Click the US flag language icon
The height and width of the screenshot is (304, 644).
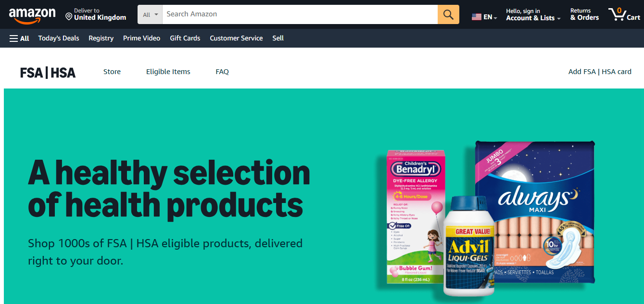point(477,17)
